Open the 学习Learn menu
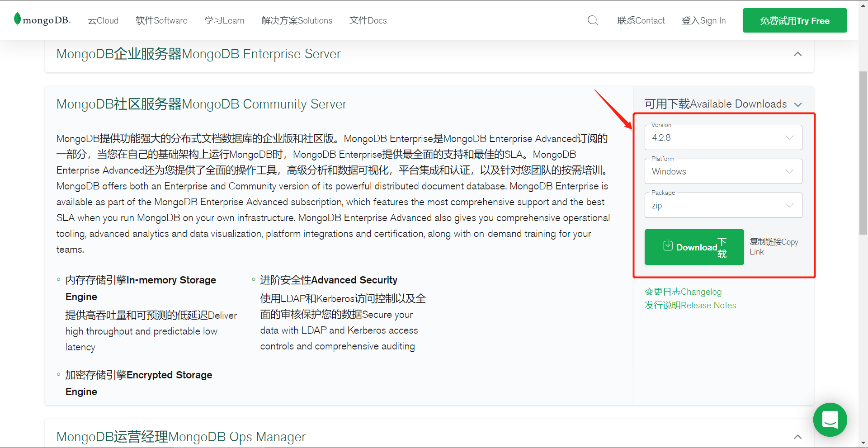 pos(224,20)
